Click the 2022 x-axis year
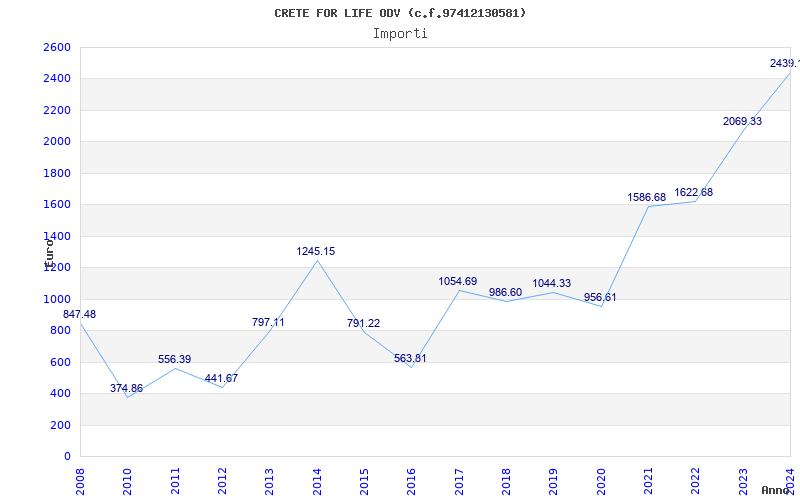 (695, 482)
